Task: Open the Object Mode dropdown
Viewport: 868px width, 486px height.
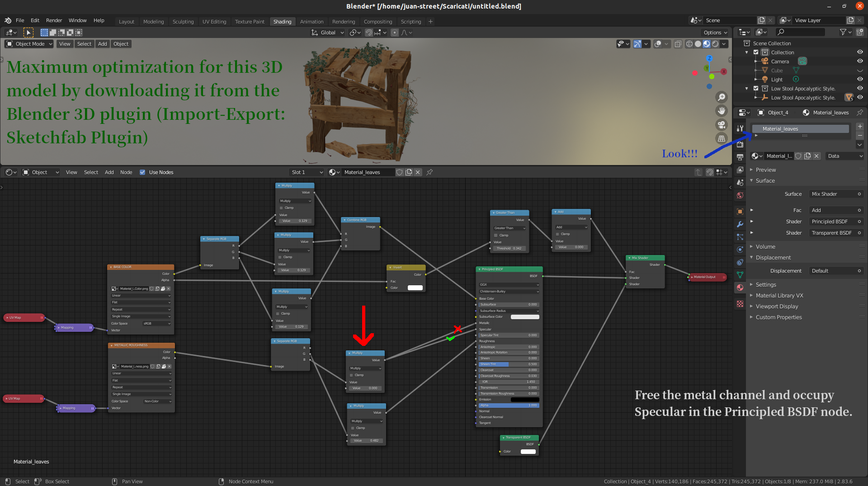Action: (29, 44)
